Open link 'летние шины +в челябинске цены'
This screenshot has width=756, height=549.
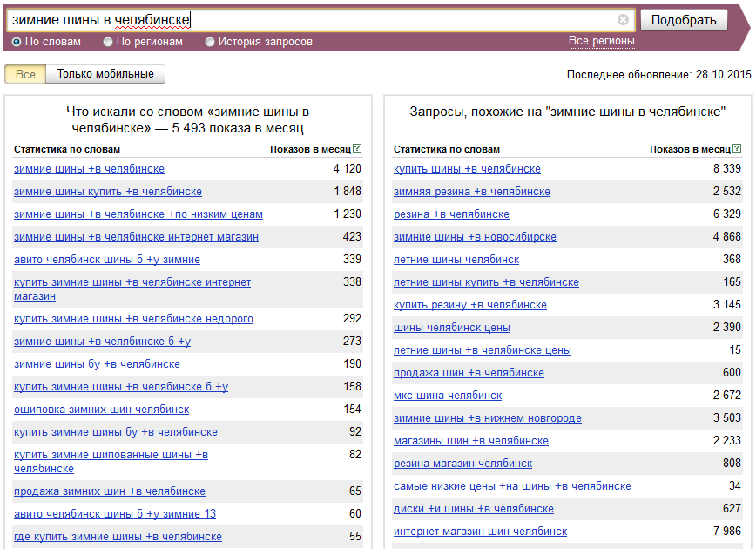point(483,350)
